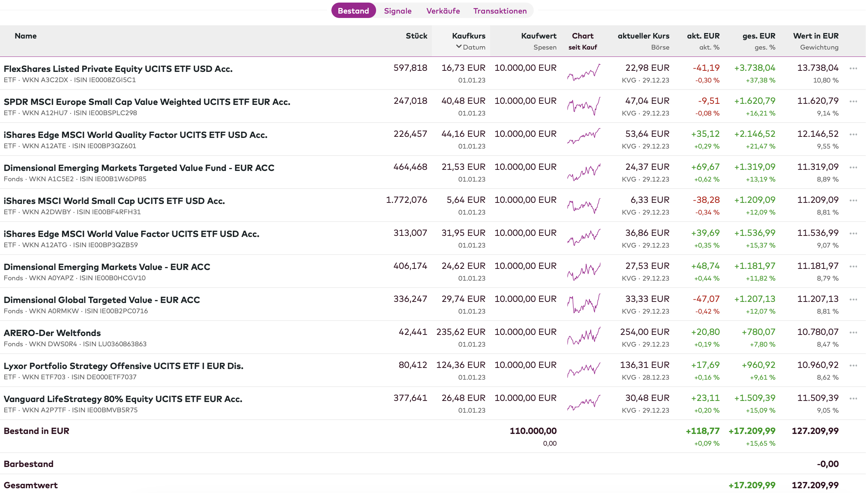Open FlexShares Listed Private Equity ETF link
The image size is (868, 493).
click(118, 69)
